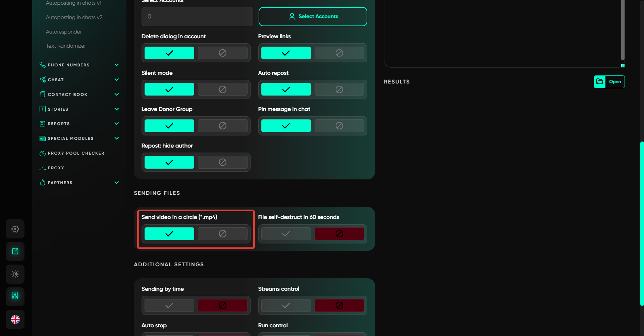
Task: Click the Open results button
Action: (x=615, y=81)
